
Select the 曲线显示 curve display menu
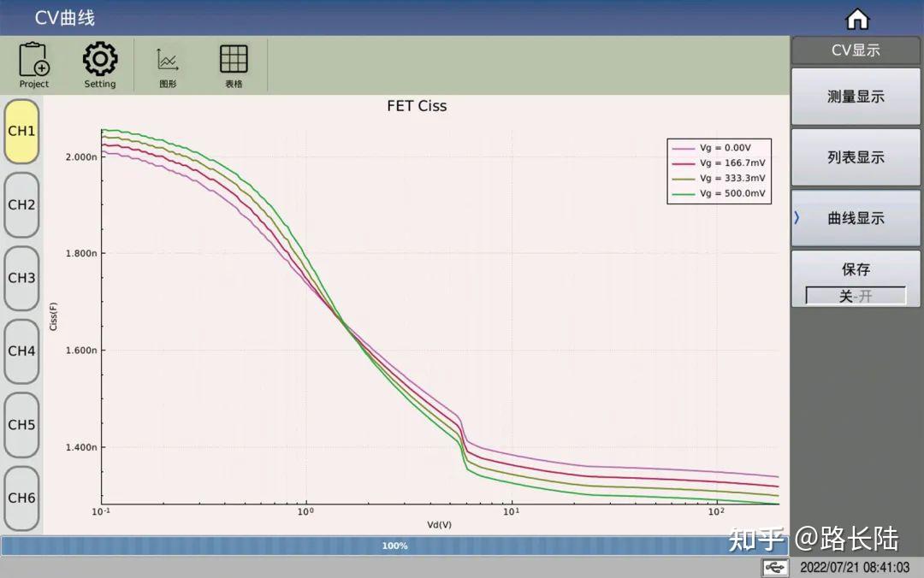click(856, 218)
